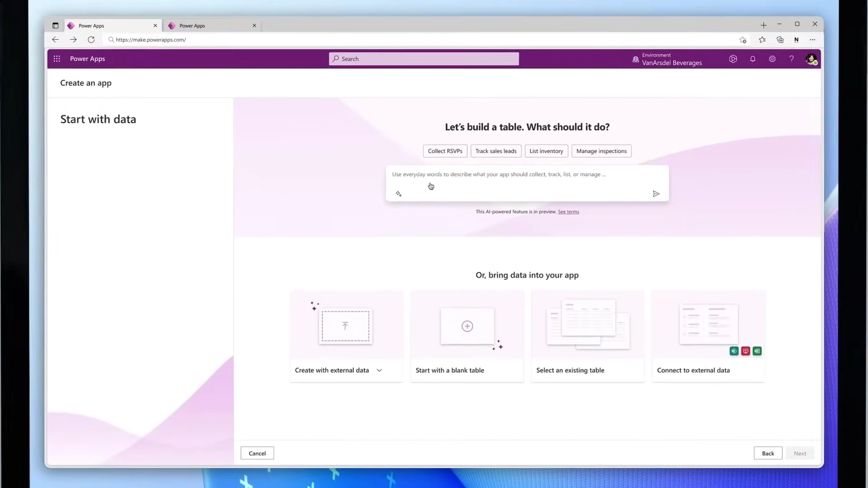868x488 pixels.
Task: Click into the table description prompt field
Action: coord(527,183)
